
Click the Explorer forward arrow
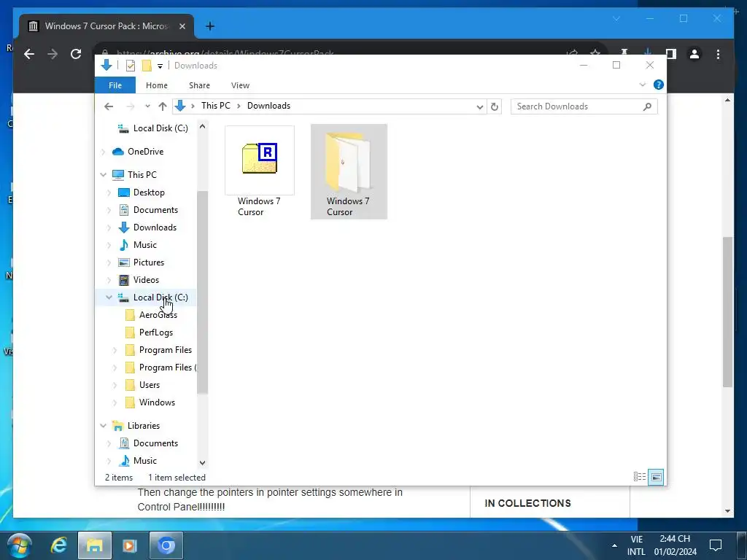coord(130,106)
